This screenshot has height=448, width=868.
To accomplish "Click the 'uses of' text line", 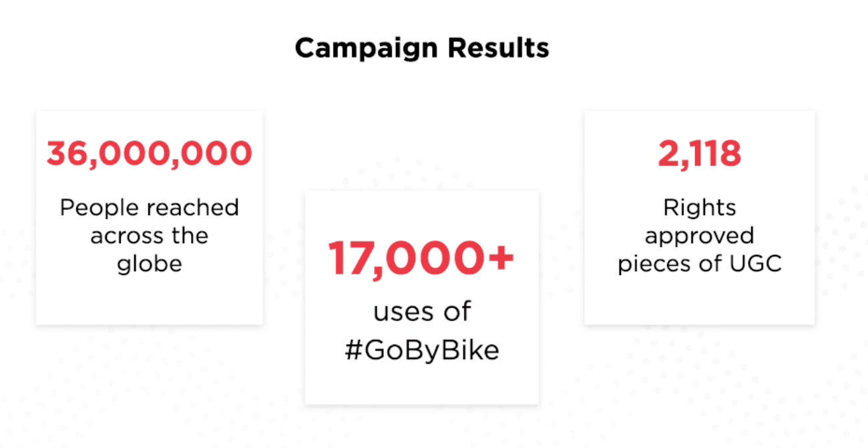I will [421, 311].
